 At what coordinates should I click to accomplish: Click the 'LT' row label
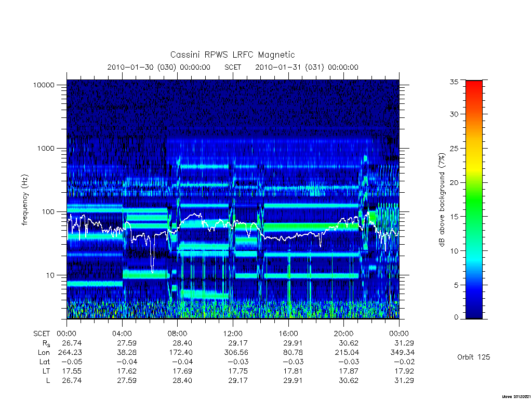(x=46, y=371)
